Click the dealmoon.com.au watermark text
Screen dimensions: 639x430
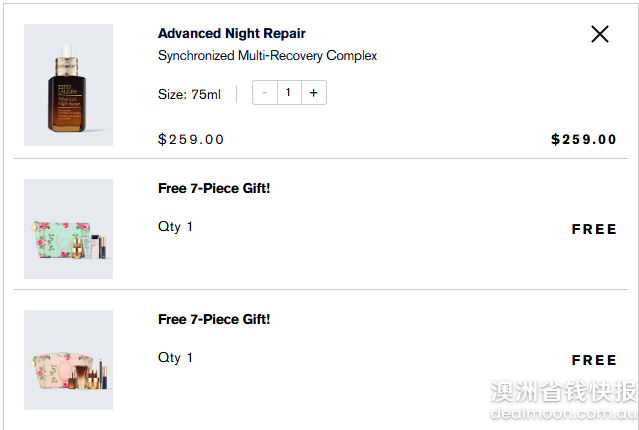tap(564, 414)
